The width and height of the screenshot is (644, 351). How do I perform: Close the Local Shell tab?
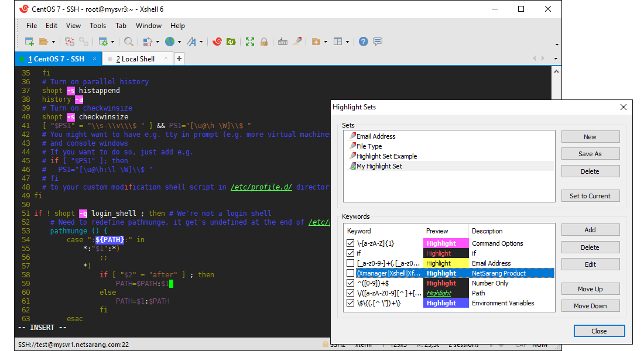click(166, 58)
